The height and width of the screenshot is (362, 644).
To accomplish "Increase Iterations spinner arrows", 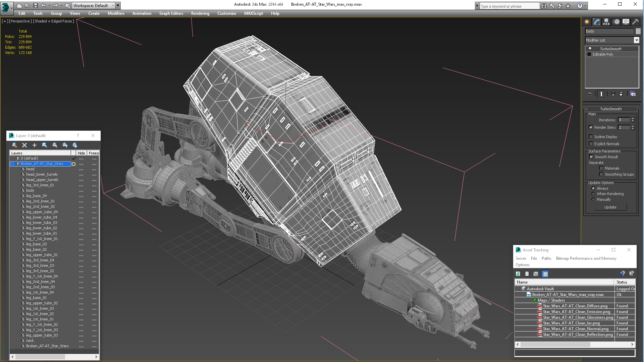I will 633,119.
